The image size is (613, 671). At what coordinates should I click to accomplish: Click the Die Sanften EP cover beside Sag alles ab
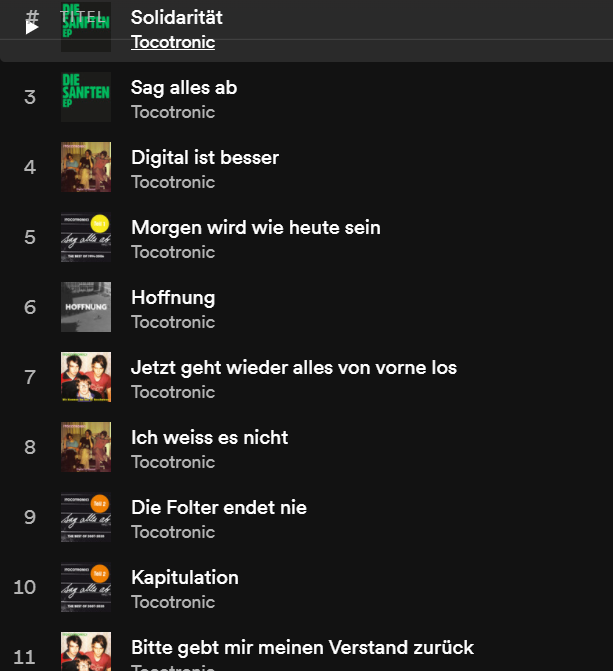86,97
